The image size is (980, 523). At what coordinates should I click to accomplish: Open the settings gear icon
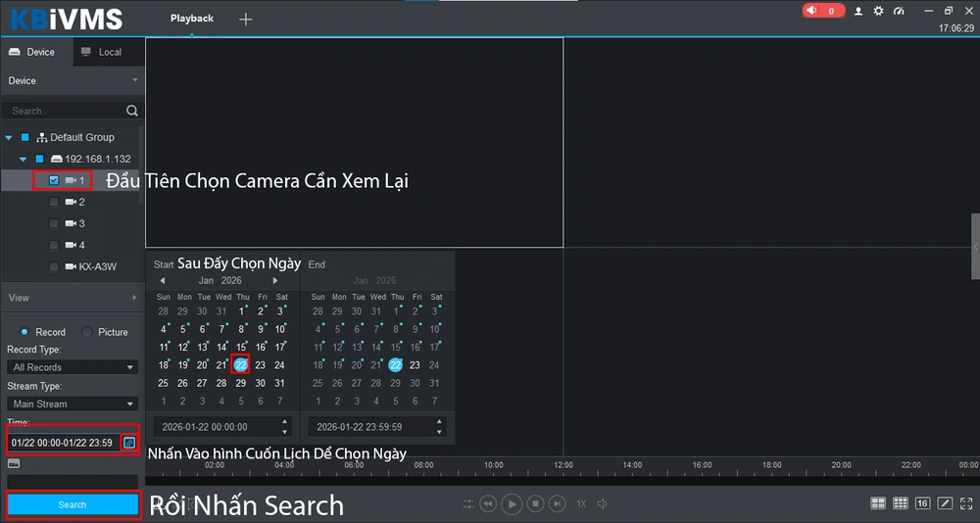pyautogui.click(x=879, y=11)
